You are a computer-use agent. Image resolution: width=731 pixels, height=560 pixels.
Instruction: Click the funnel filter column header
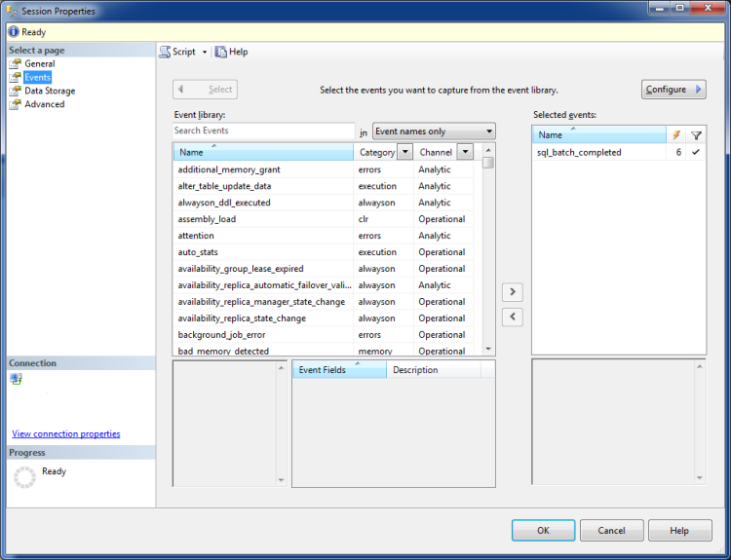(696, 135)
